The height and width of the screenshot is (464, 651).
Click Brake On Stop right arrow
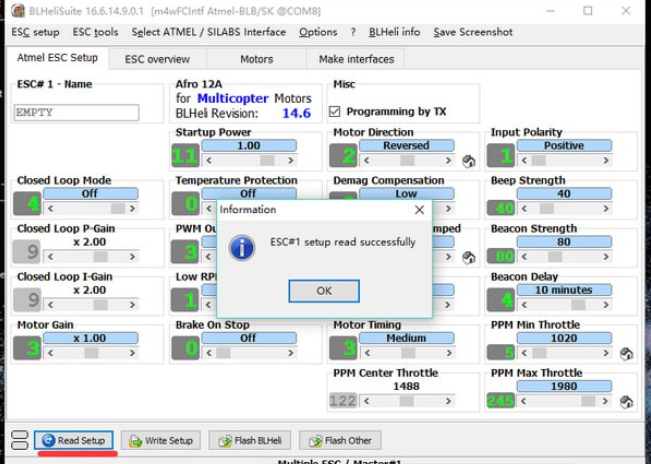point(291,353)
